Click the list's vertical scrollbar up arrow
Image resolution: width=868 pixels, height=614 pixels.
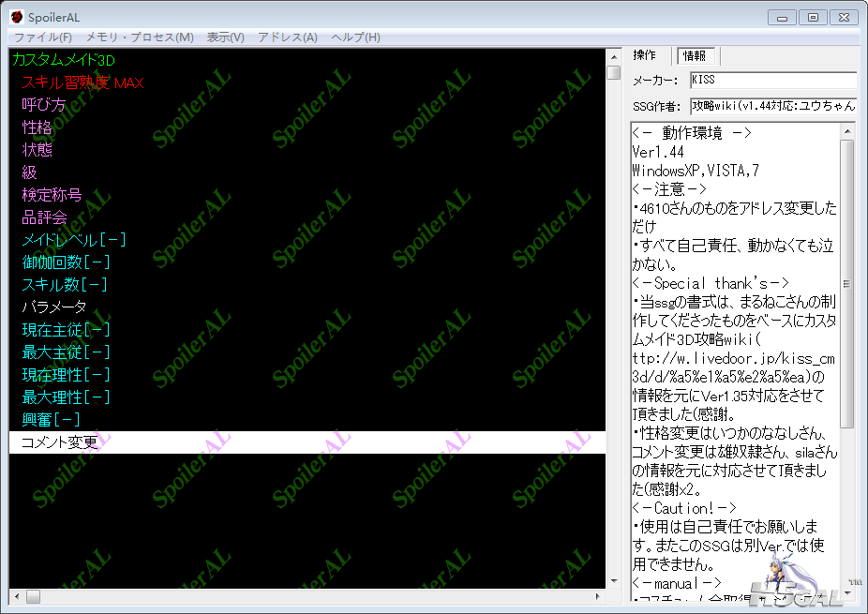click(x=613, y=56)
